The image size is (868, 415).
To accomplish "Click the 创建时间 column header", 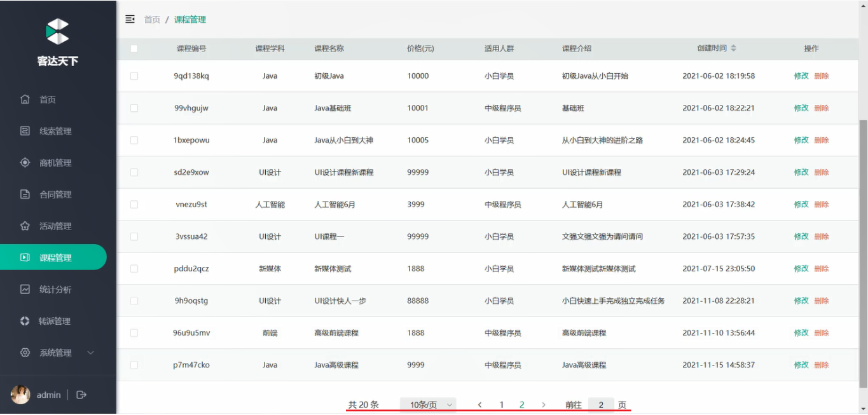I will [712, 48].
